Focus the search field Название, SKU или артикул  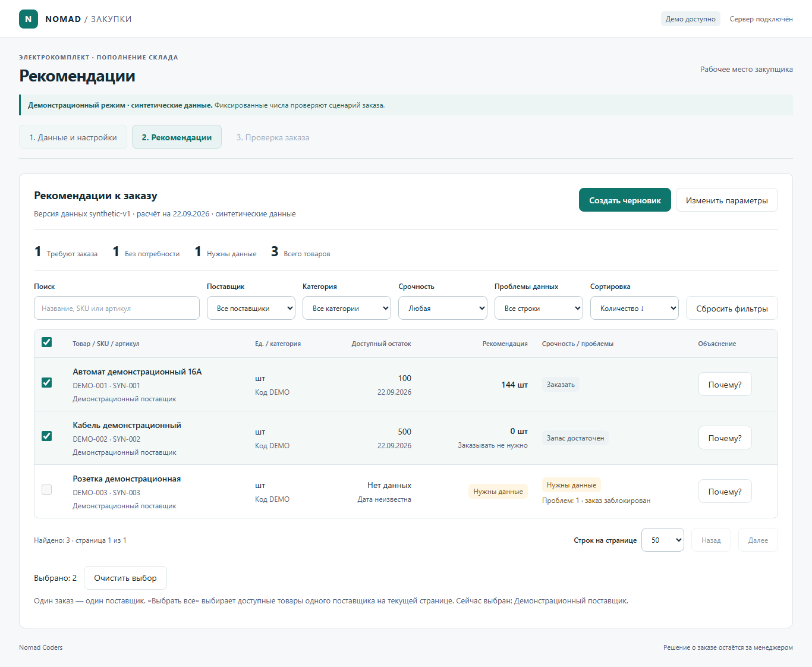coord(117,308)
